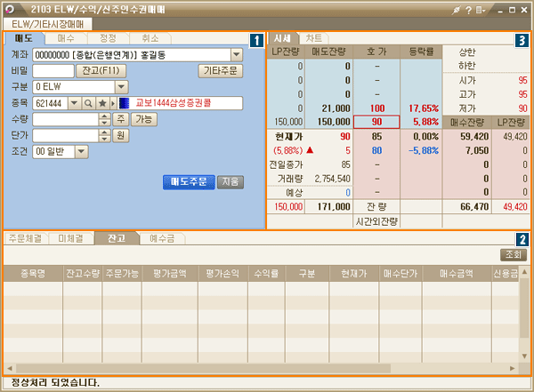Expand the stock code 621444 dropdown
This screenshot has width=534, height=392.
click(75, 103)
